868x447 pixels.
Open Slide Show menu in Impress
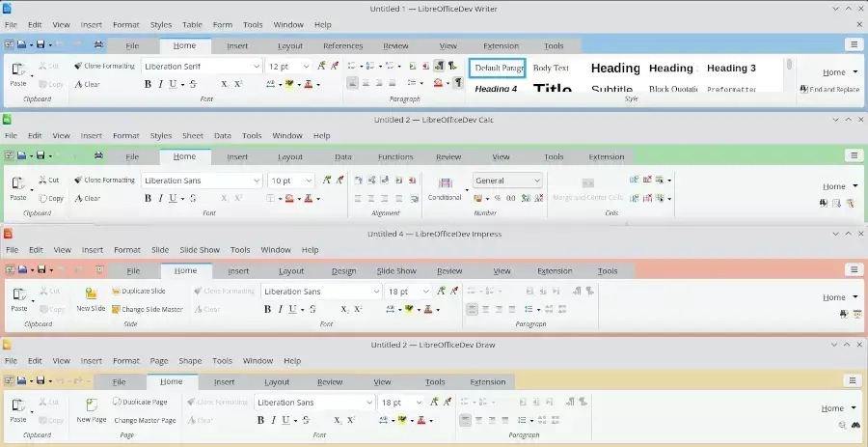[x=200, y=250]
